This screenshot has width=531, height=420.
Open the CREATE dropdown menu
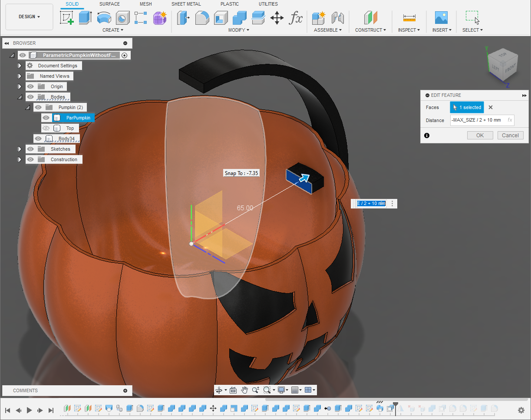tap(113, 30)
